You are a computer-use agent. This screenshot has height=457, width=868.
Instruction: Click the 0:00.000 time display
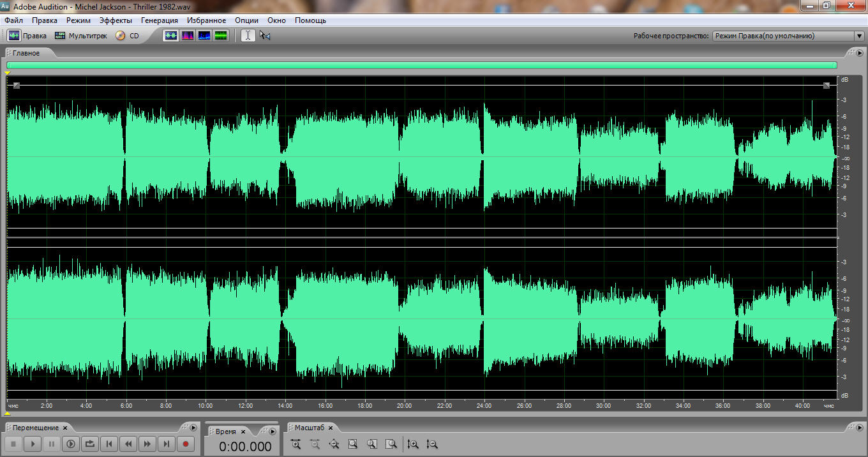245,447
